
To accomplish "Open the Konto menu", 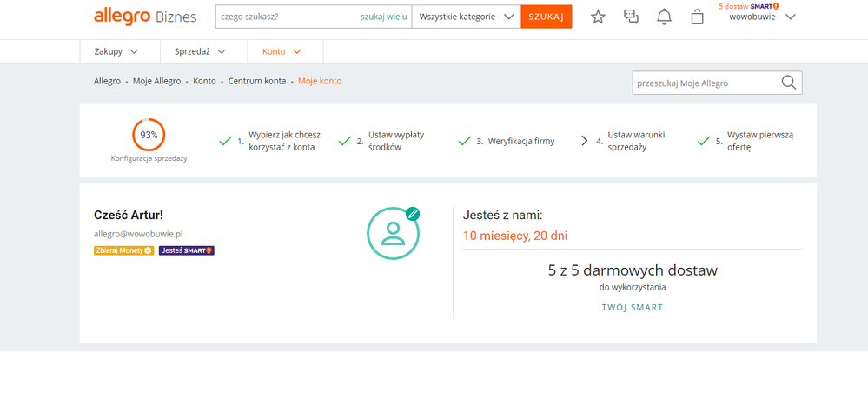I will (x=282, y=51).
